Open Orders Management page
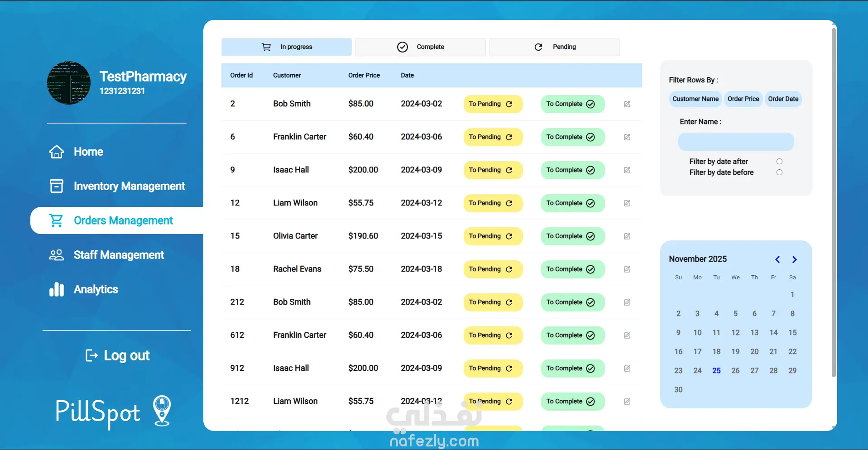868x450 pixels. click(x=117, y=220)
